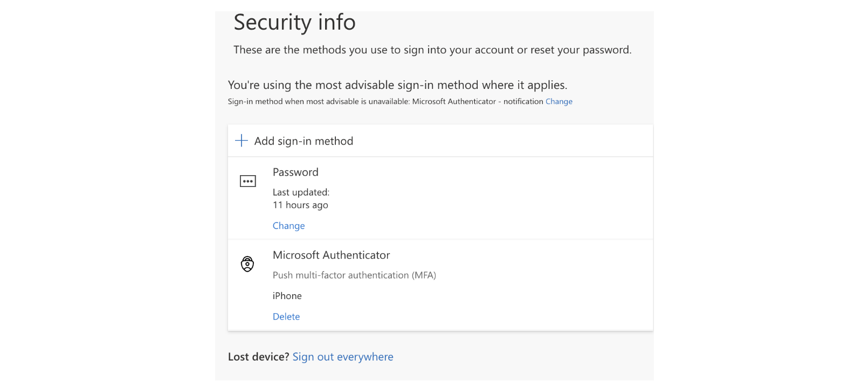
Task: Click 'Push multi-factor authentication (MFA)' text
Action: pyautogui.click(x=354, y=275)
